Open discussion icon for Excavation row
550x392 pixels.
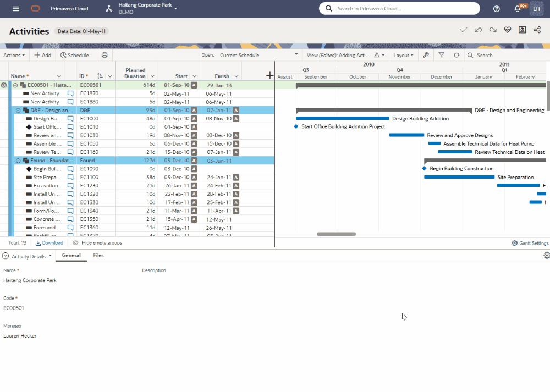tap(70, 186)
